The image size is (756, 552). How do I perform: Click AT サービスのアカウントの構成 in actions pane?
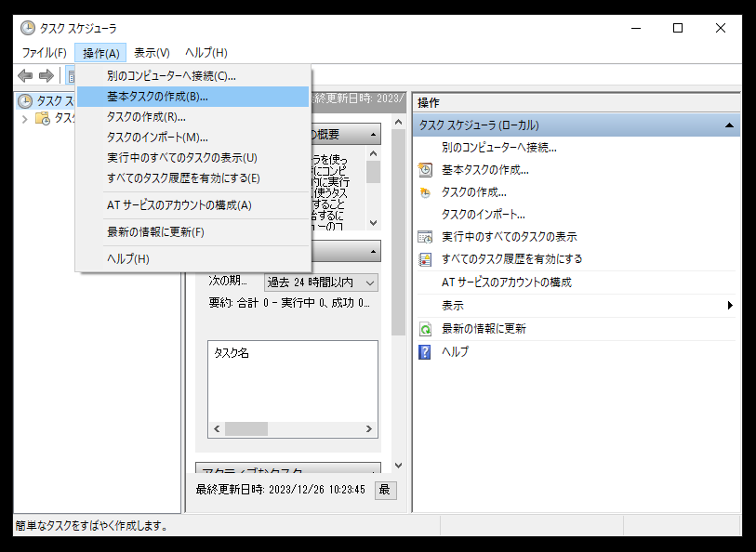pyautogui.click(x=507, y=282)
